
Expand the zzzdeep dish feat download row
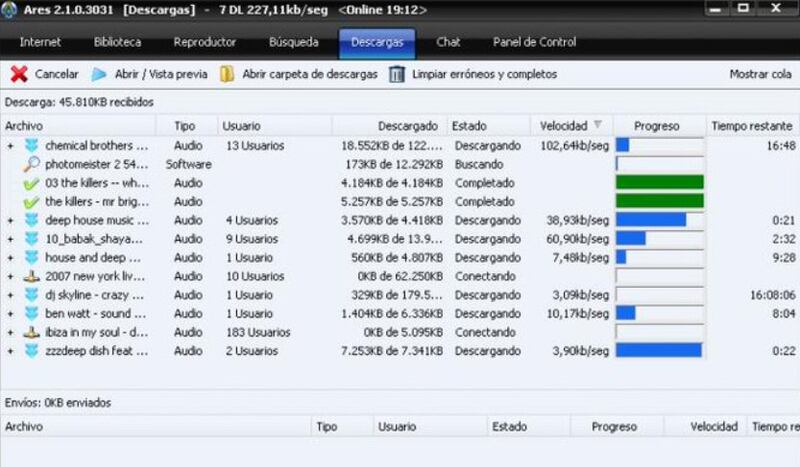[x=10, y=351]
